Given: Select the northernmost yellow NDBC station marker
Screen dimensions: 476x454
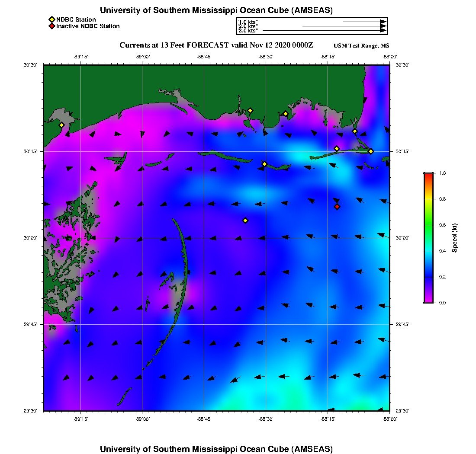Looking at the screenshot, I should point(250,110).
